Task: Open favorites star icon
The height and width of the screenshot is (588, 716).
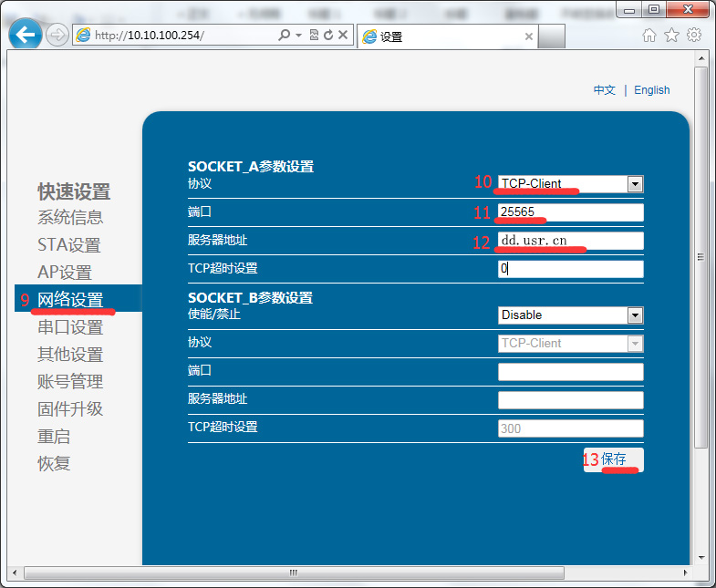Action: [x=671, y=35]
